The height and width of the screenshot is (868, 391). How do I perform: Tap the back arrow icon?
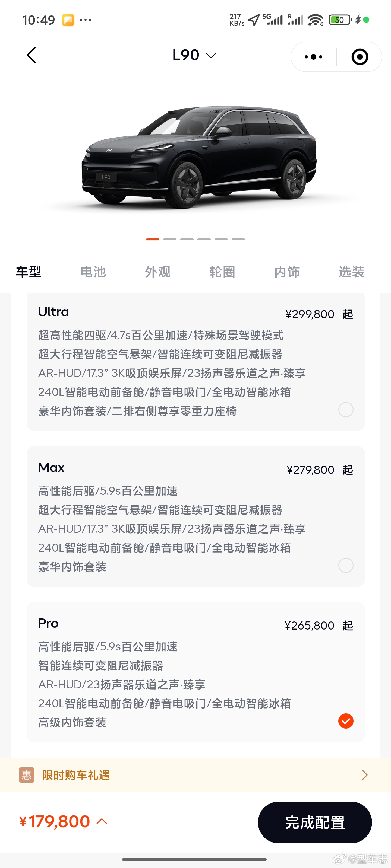tap(31, 55)
